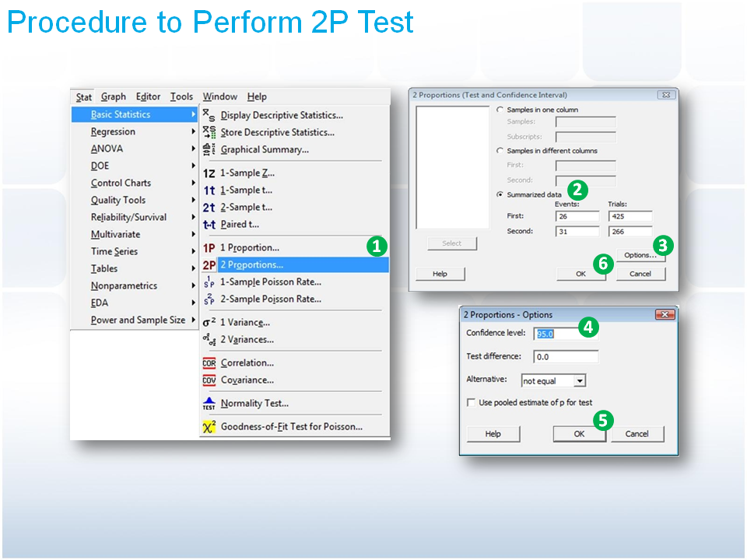Click the 1-Sample Poisson Rate icon
This screenshot has height=560, width=747.
[209, 282]
